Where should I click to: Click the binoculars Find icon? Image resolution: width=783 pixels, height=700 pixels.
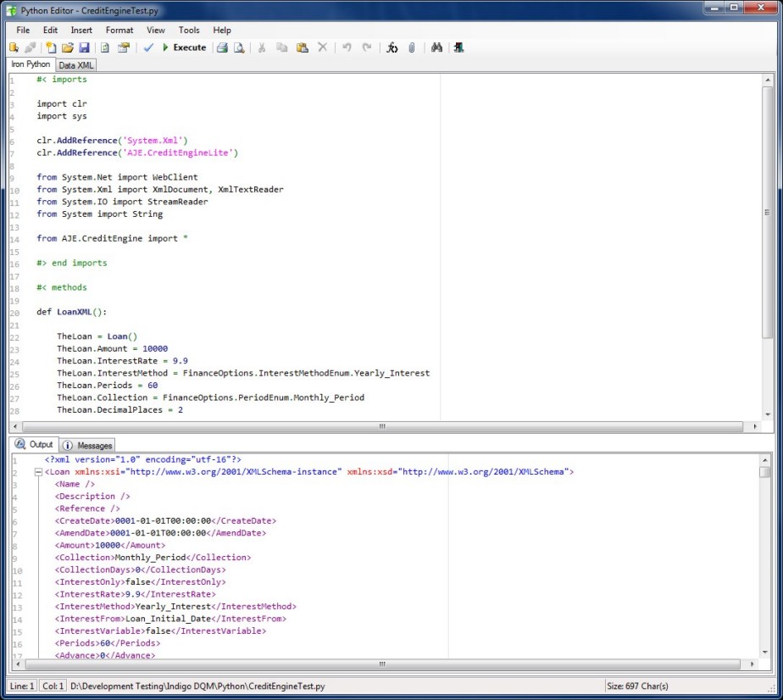437,48
